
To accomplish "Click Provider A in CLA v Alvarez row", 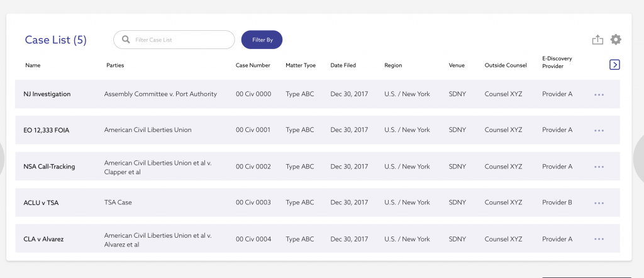I will tap(557, 239).
